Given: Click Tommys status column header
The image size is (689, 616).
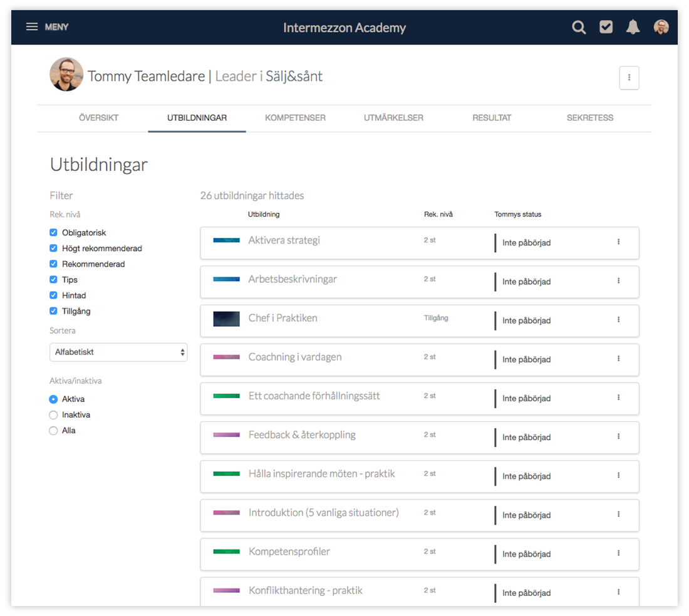Looking at the screenshot, I should (517, 214).
